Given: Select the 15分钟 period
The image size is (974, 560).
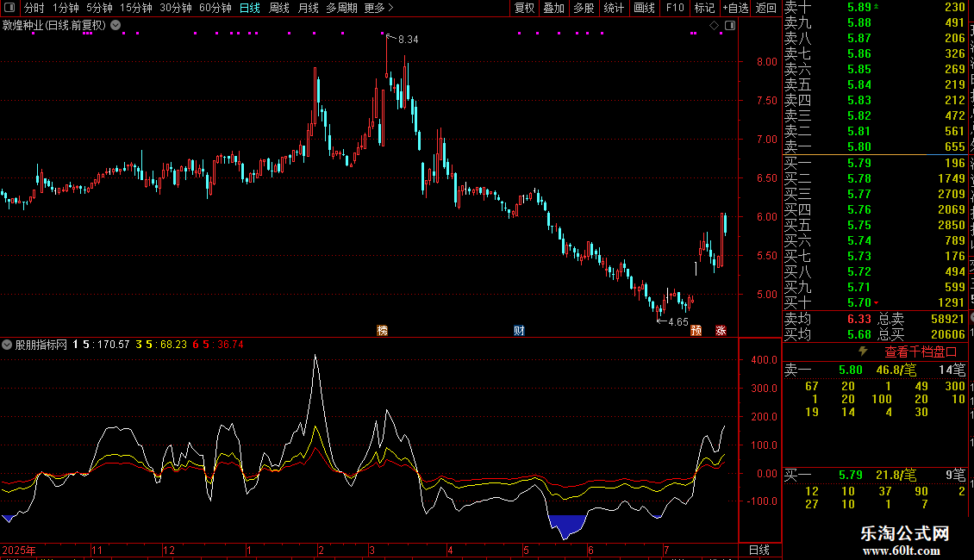Looking at the screenshot, I should [135, 8].
